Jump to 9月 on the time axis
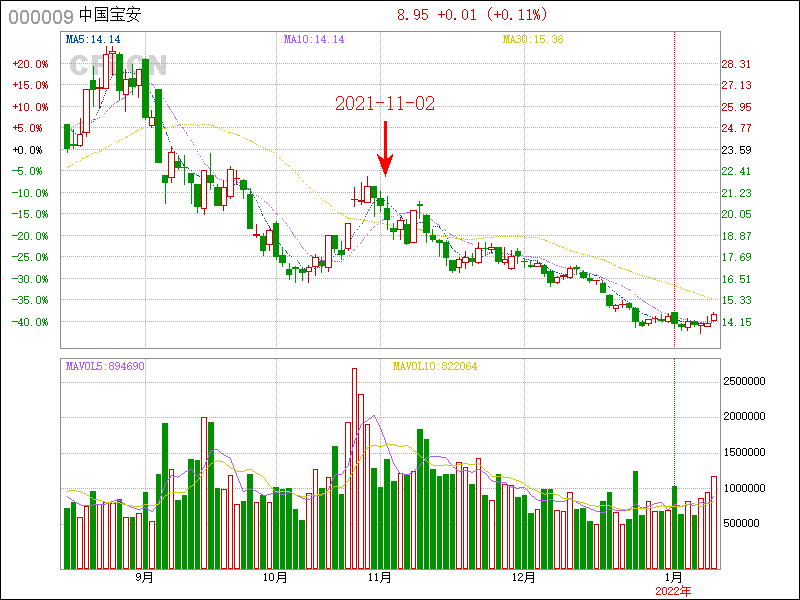Image resolution: width=800 pixels, height=600 pixels. tap(144, 577)
